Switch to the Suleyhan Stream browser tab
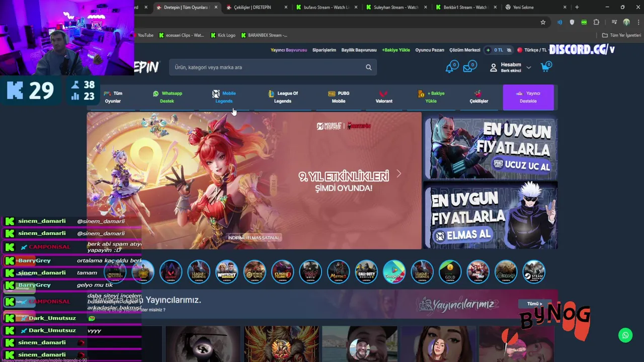Screen dimensions: 644x362 click(395, 7)
